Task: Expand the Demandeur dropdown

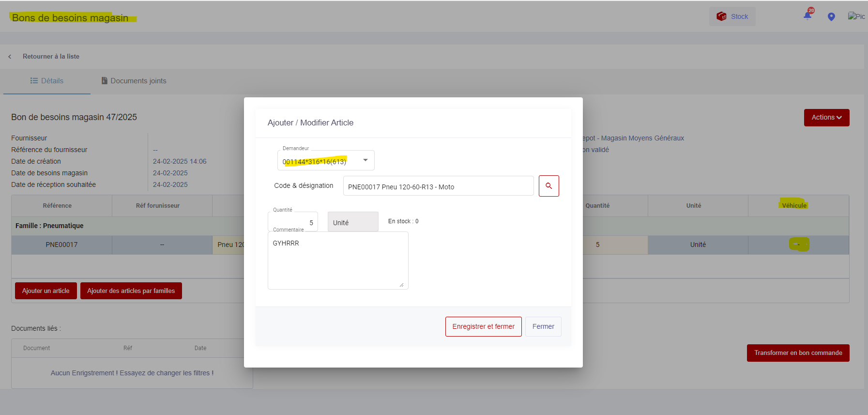Action: point(365,160)
